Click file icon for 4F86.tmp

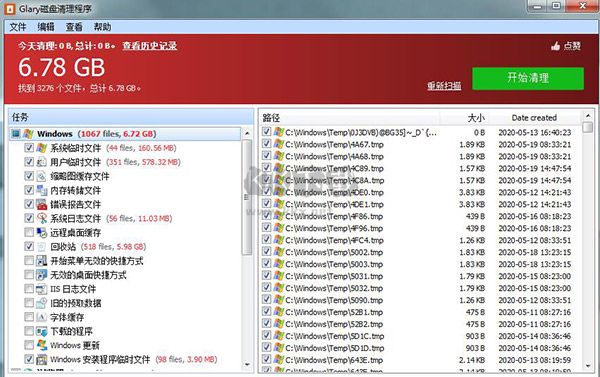(279, 216)
